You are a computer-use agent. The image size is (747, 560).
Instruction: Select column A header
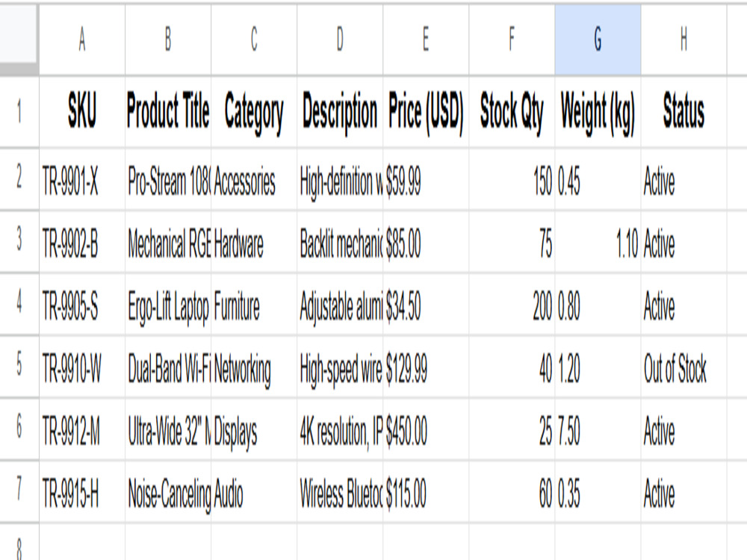(82, 39)
